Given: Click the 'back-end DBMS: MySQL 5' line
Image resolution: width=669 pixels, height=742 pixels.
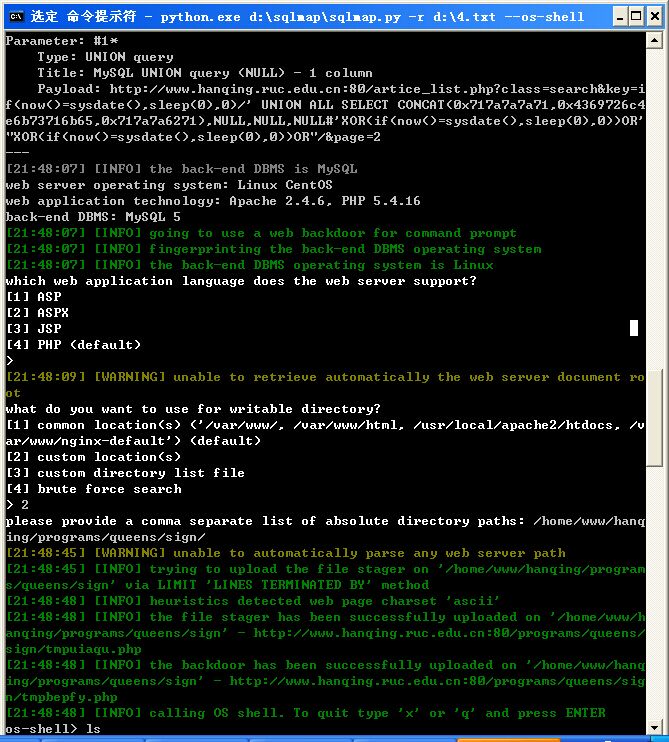Looking at the screenshot, I should pos(93,217).
